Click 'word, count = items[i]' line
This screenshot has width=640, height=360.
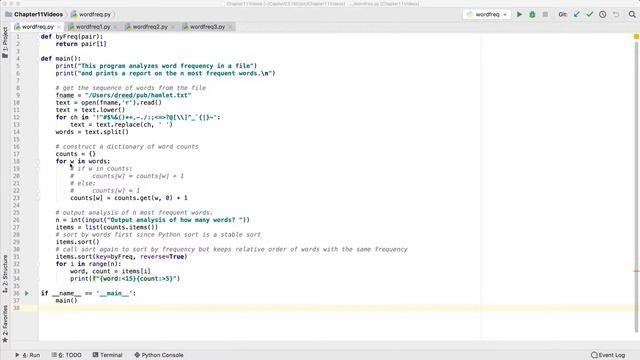[110, 272]
